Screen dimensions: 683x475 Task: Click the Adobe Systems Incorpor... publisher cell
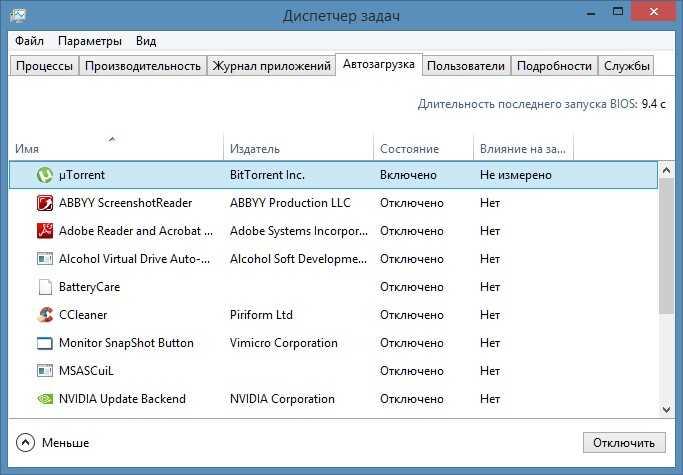[299, 231]
